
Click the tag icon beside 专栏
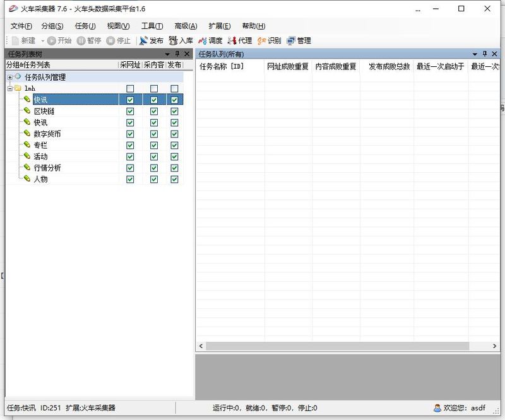(27, 144)
